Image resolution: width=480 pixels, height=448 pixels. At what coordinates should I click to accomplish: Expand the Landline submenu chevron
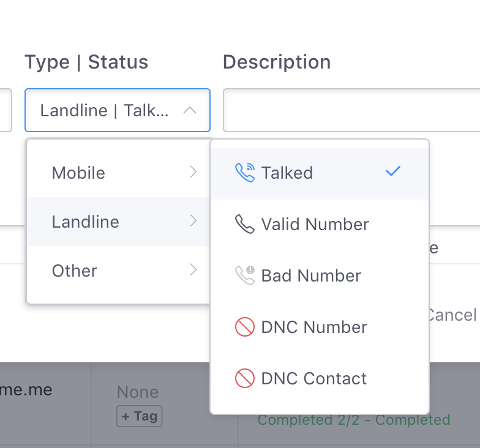point(193,221)
